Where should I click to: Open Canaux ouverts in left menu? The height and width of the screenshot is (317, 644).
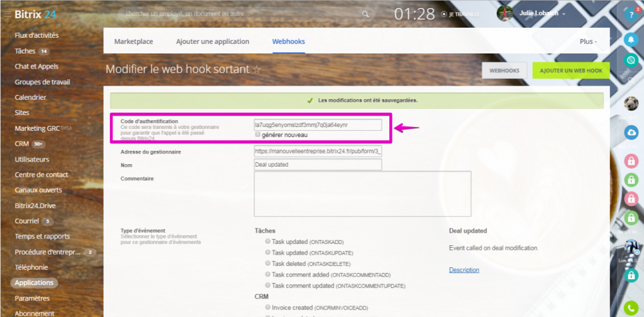click(x=38, y=190)
